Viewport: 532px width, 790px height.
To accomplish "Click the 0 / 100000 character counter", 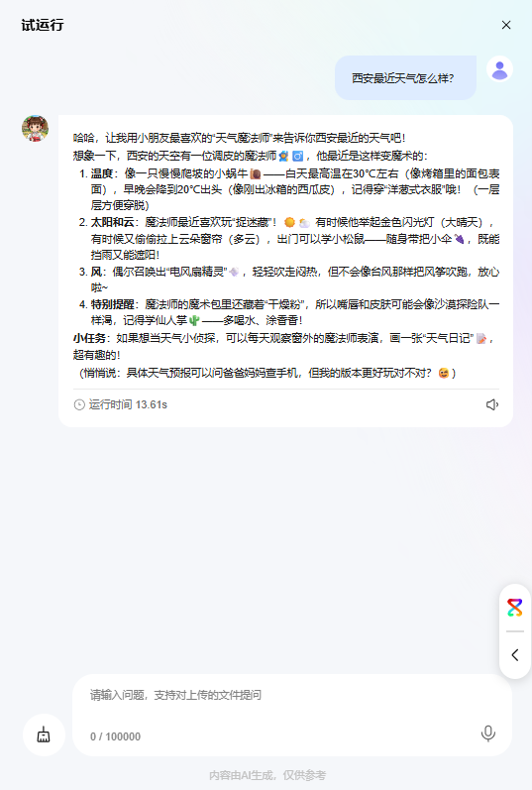I will (115, 736).
